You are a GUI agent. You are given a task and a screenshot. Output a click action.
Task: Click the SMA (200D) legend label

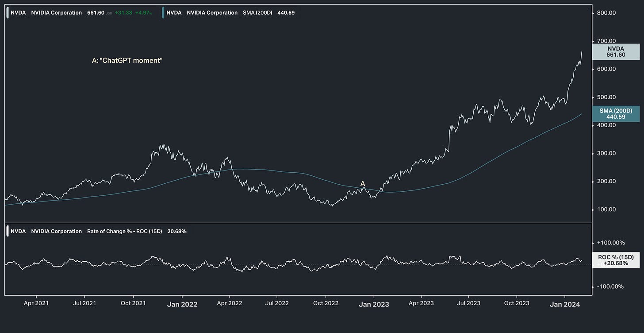click(258, 13)
